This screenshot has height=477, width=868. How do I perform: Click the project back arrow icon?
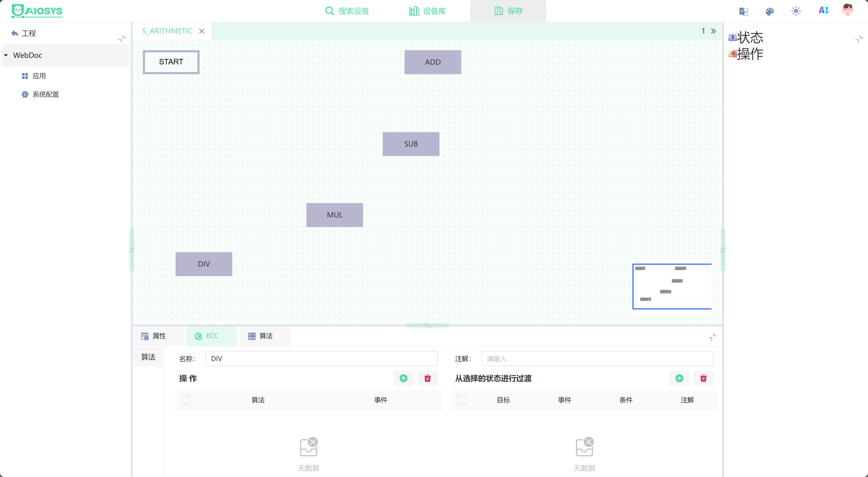14,33
